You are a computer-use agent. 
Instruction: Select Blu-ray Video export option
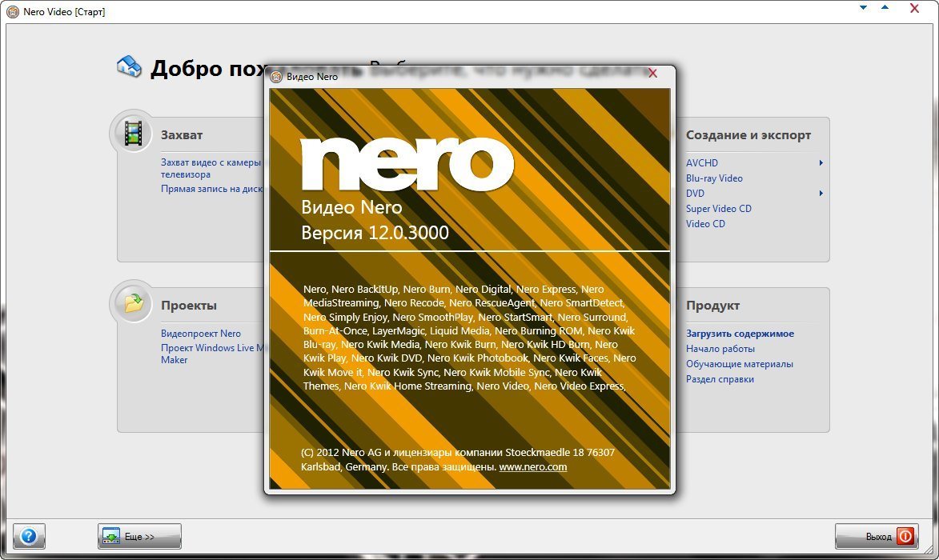pos(714,178)
